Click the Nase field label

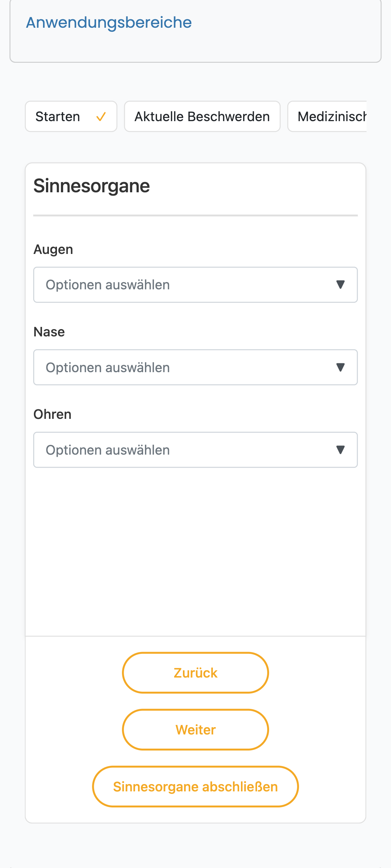[49, 332]
